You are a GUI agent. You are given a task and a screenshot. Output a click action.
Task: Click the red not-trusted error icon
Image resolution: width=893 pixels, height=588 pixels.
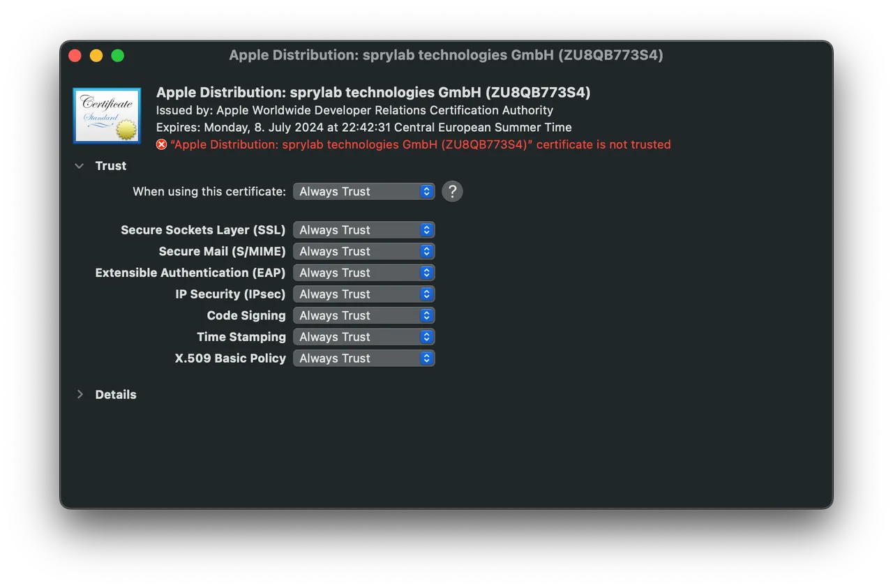[161, 144]
